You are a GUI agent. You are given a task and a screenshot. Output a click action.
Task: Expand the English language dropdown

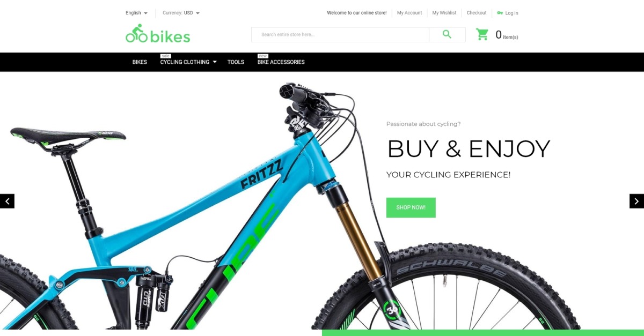click(x=136, y=13)
